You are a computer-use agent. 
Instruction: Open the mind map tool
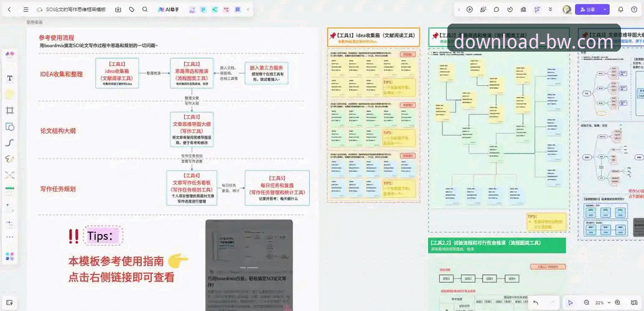[x=10, y=175]
